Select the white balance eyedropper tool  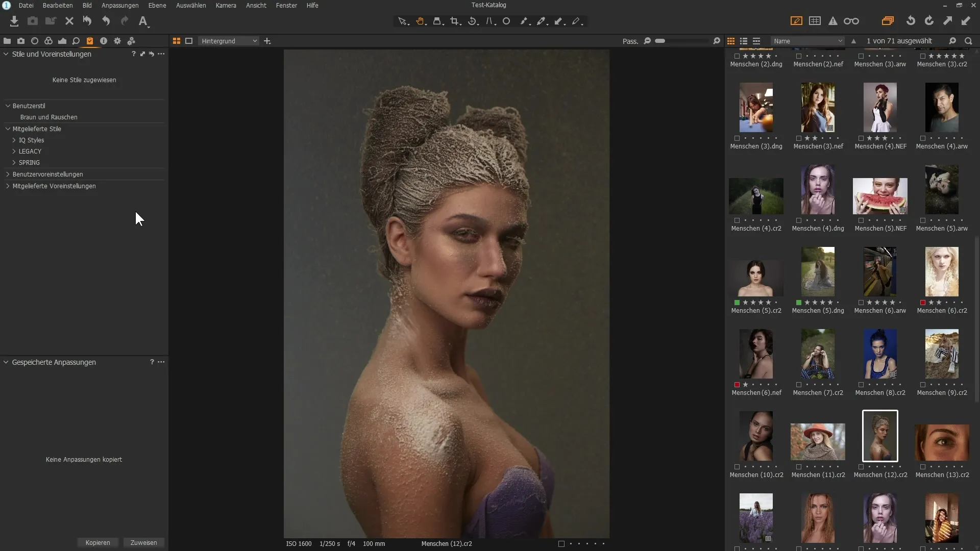click(x=542, y=21)
